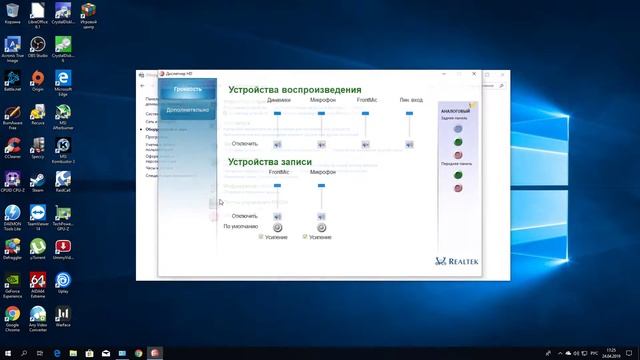Set FrontMic as default recording device
640x360 pixels.
pyautogui.click(x=278, y=227)
